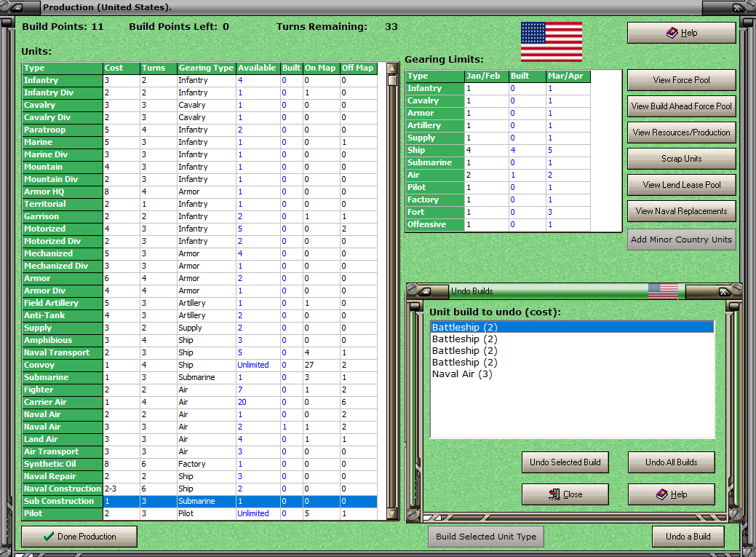The height and width of the screenshot is (557, 756).
Task: Select the Paratroop unit row
Action: click(199, 130)
